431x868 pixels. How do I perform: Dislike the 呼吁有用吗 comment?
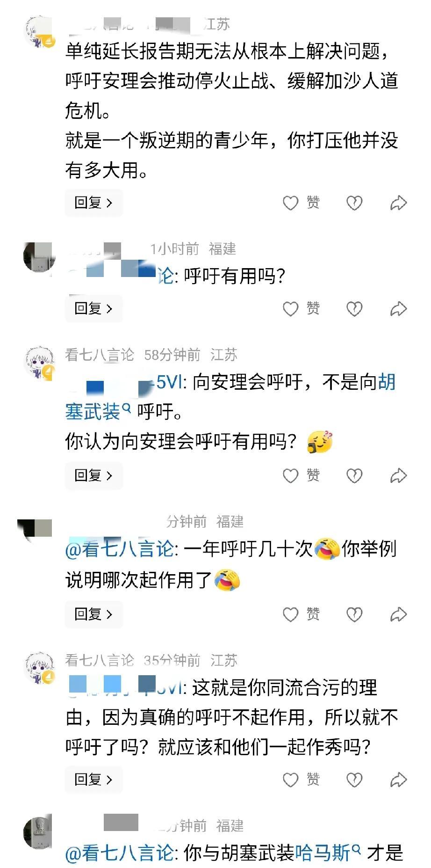[x=354, y=308]
